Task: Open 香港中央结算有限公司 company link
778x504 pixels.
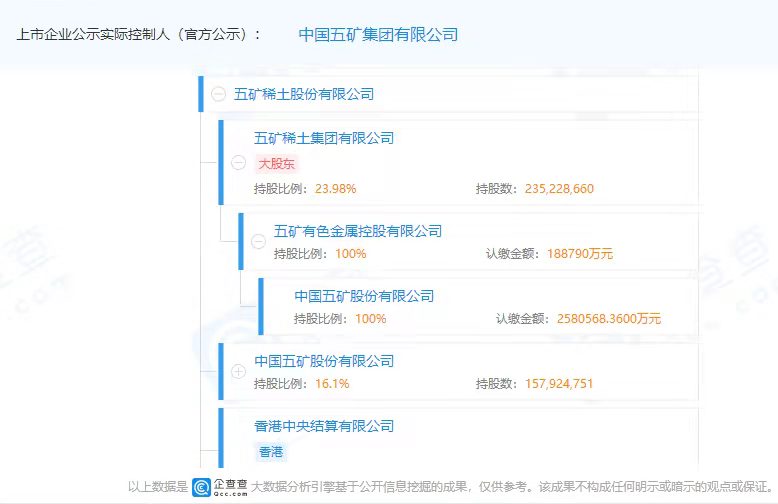Action: click(324, 426)
